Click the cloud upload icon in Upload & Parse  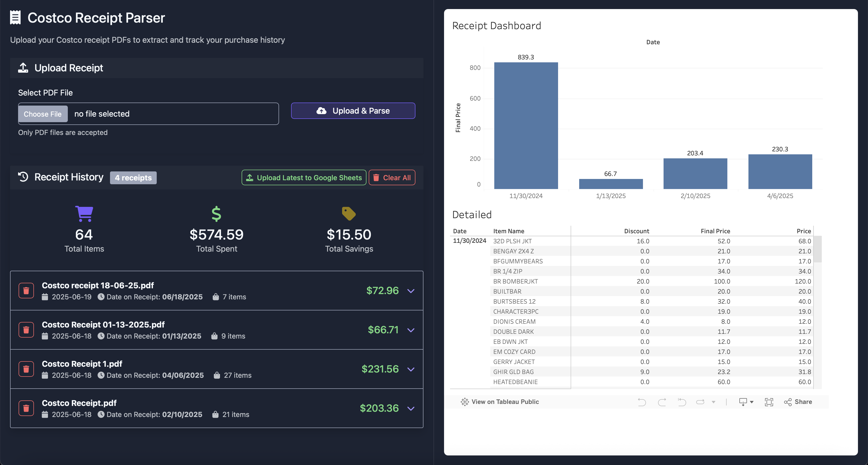coord(321,111)
